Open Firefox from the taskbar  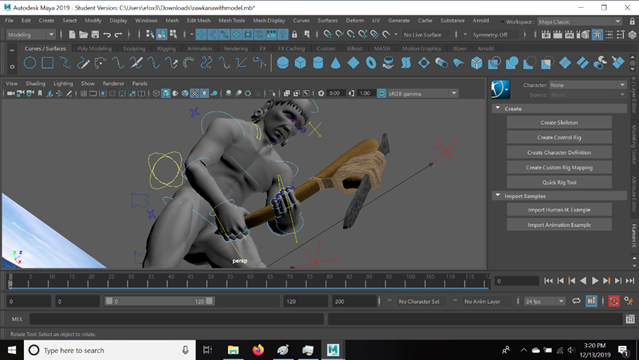(x=258, y=350)
